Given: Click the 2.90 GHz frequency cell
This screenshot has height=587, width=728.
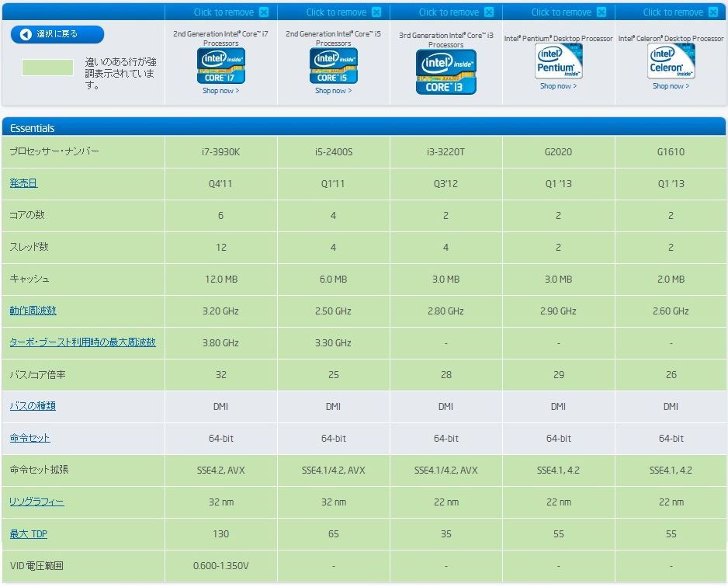Looking at the screenshot, I should [x=559, y=311].
